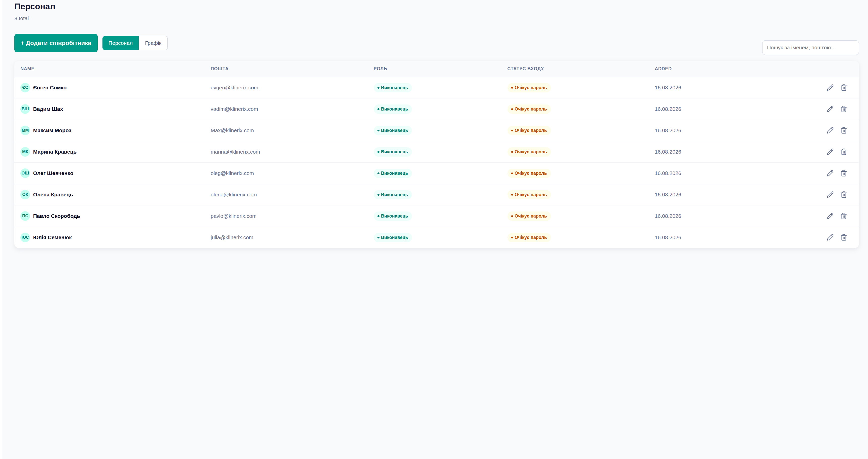Click the Персонал page heading
Image resolution: width=868 pixels, height=459 pixels.
pos(35,6)
